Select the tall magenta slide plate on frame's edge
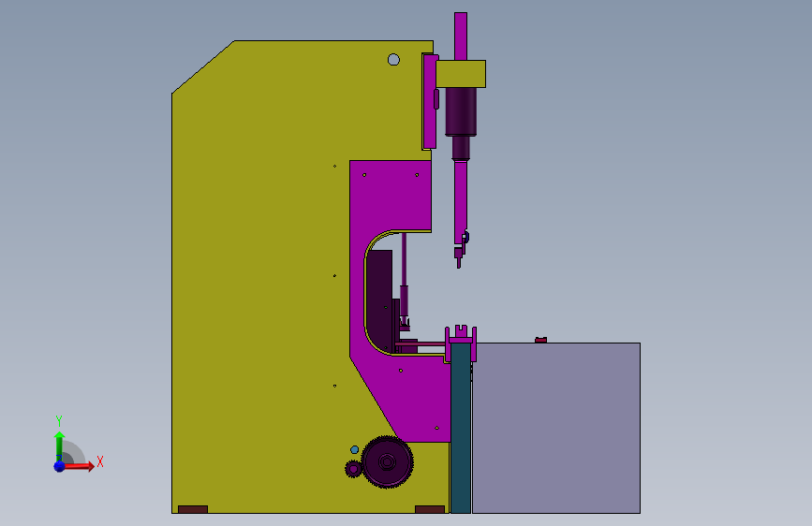This screenshot has width=812, height=526. [430, 101]
